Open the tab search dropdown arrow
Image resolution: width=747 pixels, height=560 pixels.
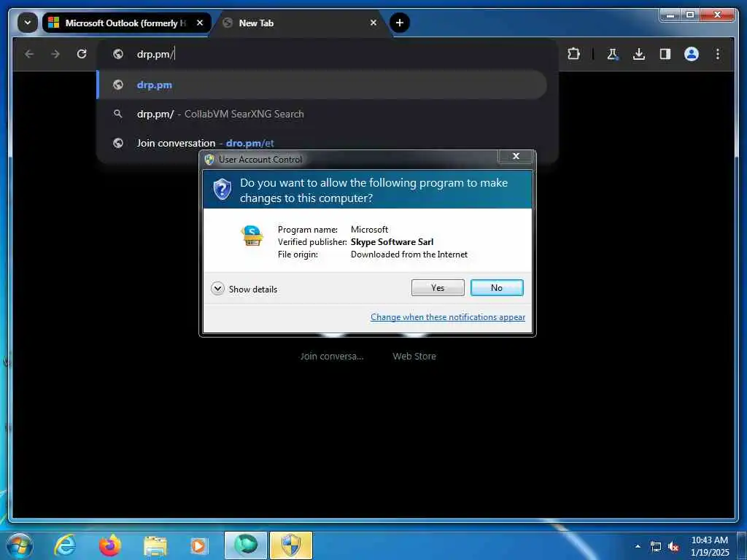tap(27, 23)
